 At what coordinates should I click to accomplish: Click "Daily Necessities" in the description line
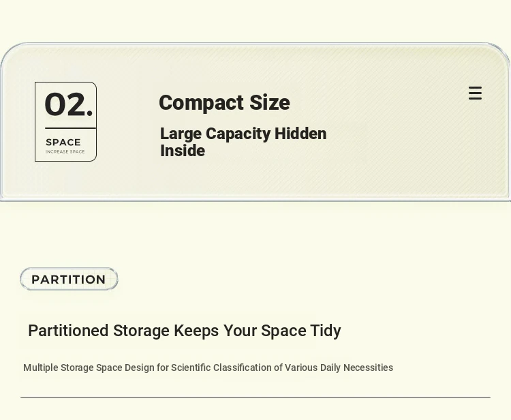356,367
